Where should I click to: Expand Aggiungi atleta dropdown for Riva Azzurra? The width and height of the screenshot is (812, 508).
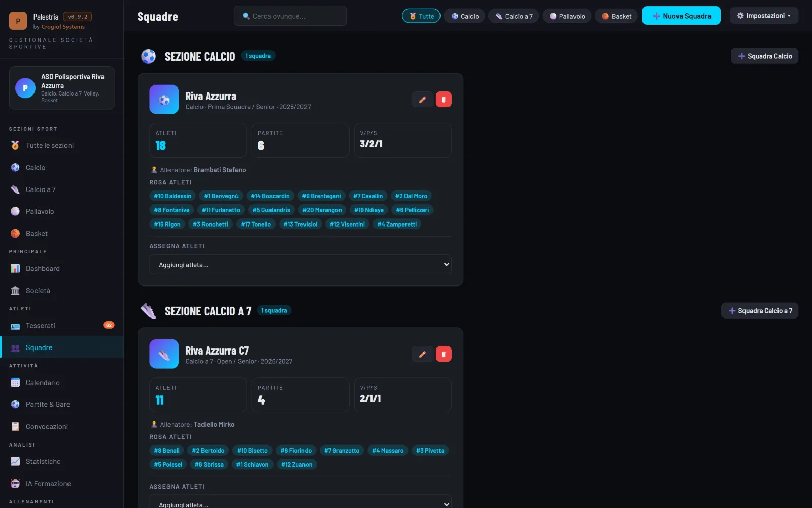coord(300,265)
